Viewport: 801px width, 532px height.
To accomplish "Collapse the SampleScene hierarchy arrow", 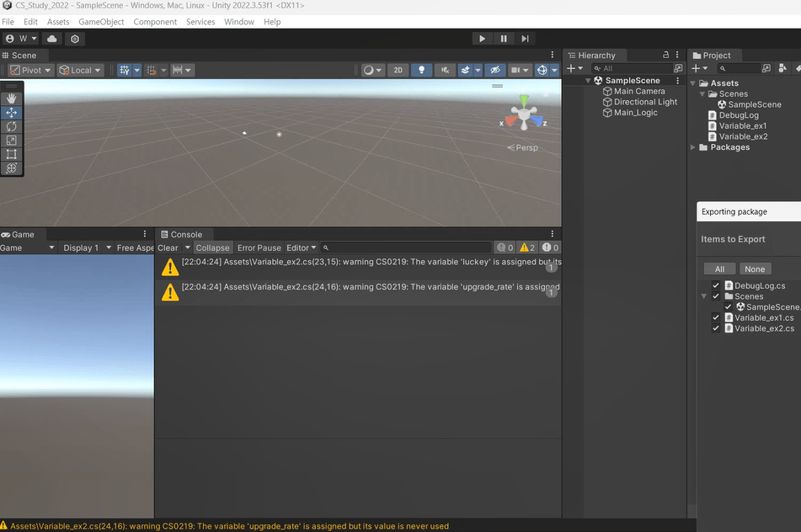I will pos(588,81).
